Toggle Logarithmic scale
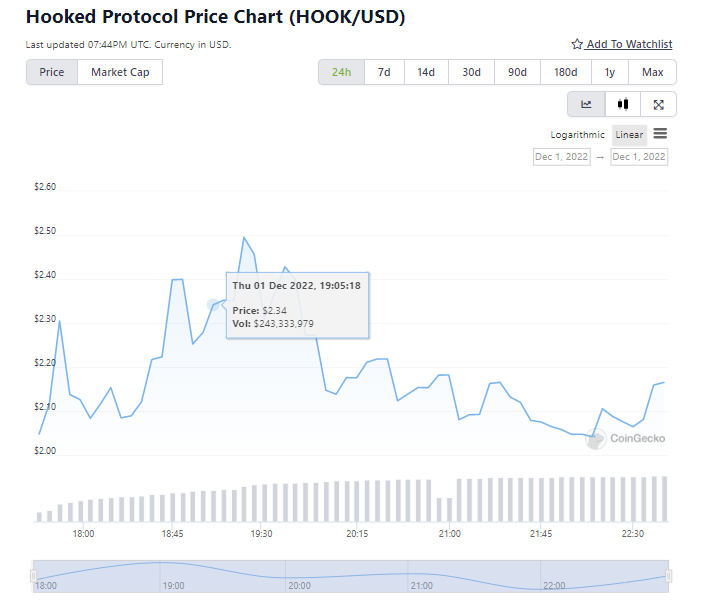This screenshot has width=701, height=602. point(577,135)
